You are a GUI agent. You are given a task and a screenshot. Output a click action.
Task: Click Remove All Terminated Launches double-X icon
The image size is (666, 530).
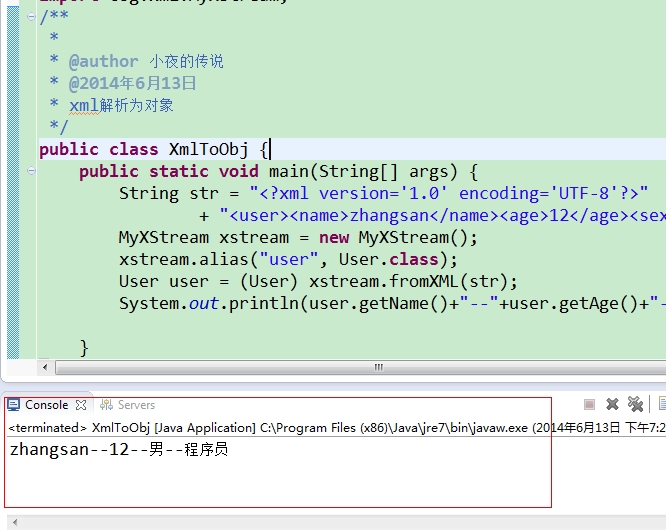tap(635, 404)
